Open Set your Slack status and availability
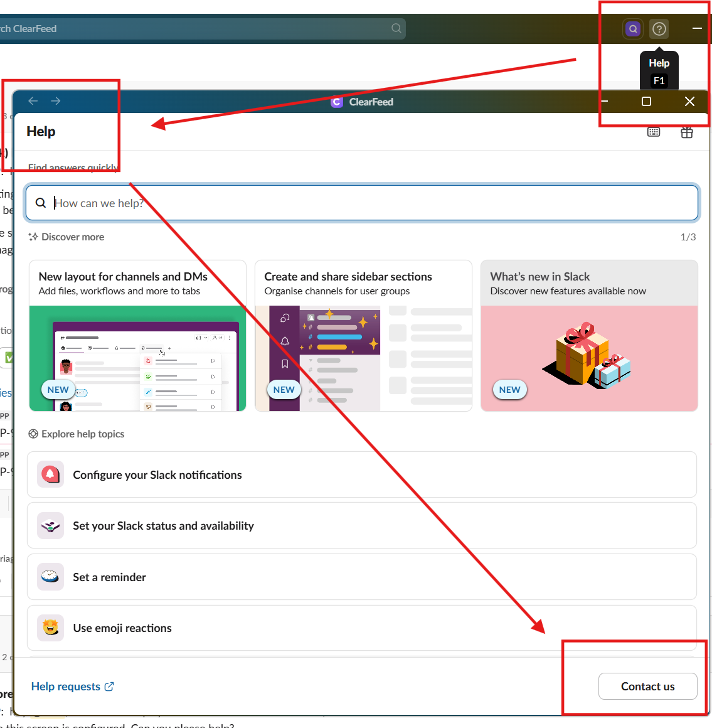712x728 pixels. pyautogui.click(x=362, y=525)
